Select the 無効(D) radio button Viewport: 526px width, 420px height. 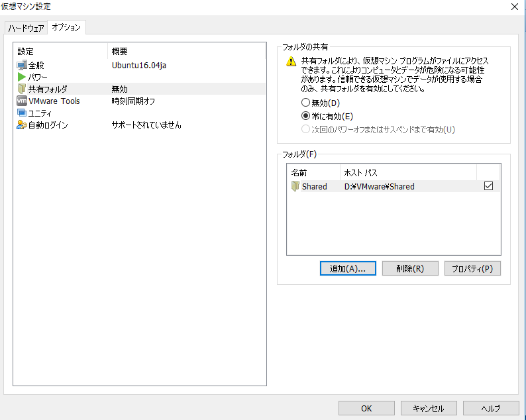[x=305, y=102]
